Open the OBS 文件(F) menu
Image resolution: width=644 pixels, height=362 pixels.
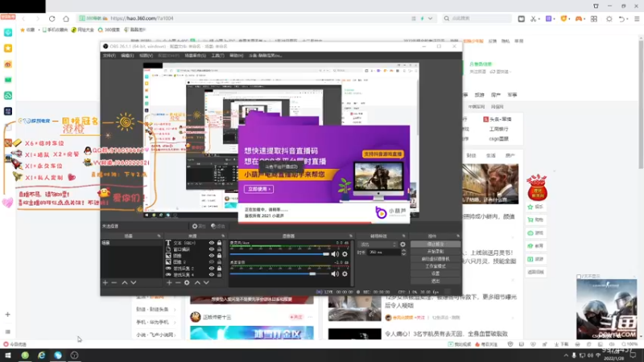point(109,56)
